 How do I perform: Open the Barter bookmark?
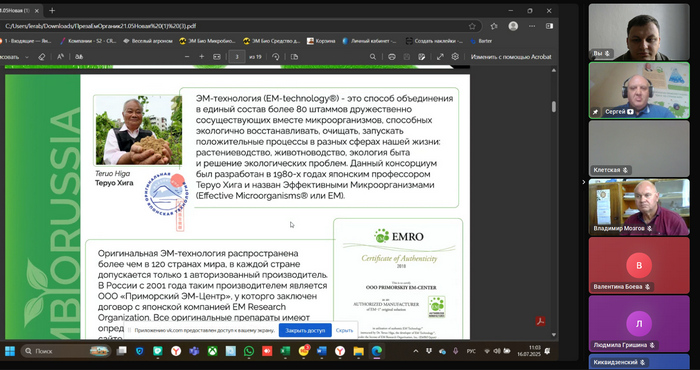click(x=481, y=41)
